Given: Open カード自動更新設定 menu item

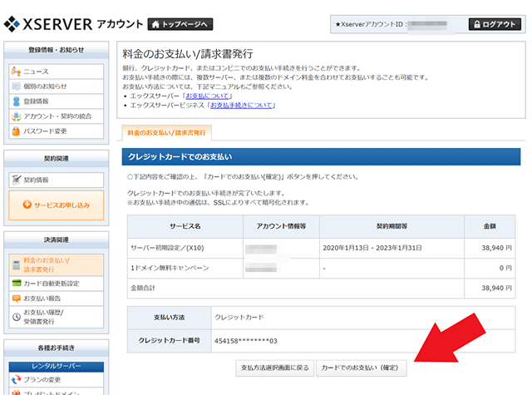Looking at the screenshot, I should (x=57, y=284).
